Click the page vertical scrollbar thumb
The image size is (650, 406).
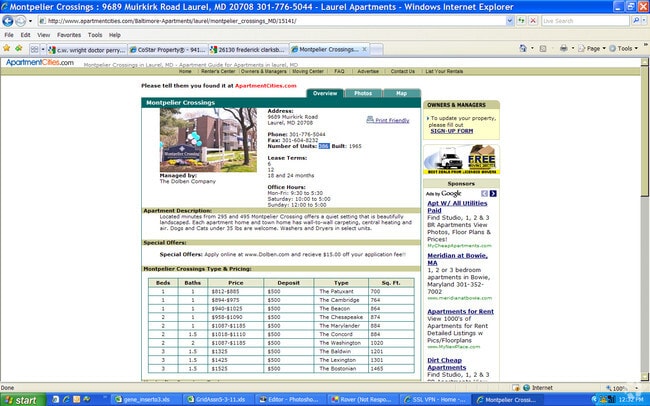[x=645, y=133]
